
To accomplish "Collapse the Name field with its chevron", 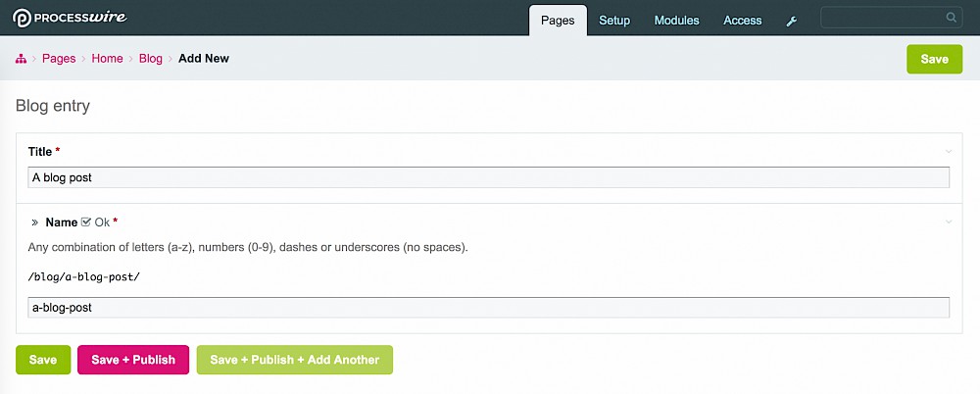I will (948, 222).
